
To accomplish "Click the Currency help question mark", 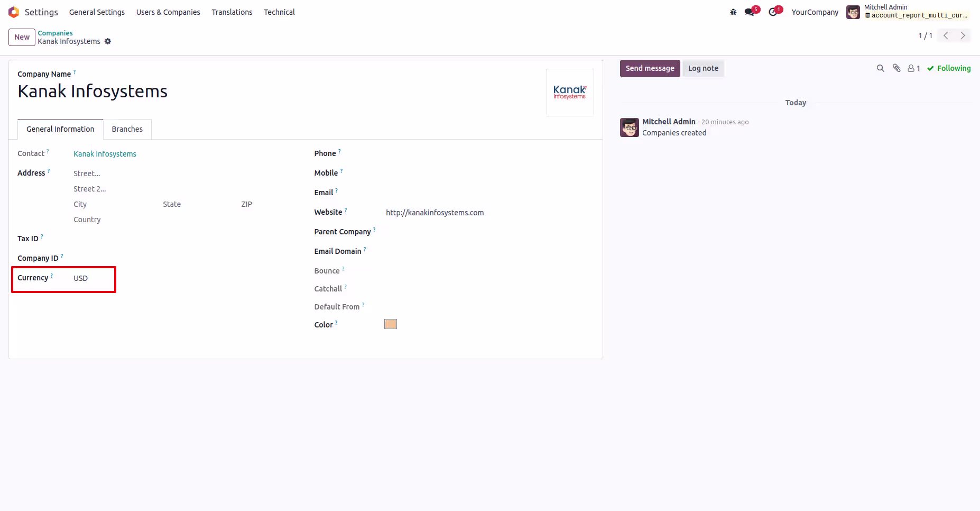I will coord(52,275).
